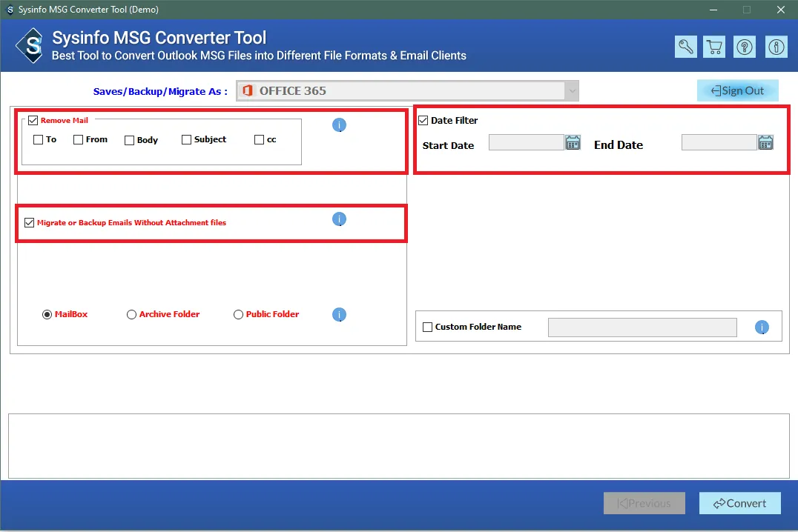Screen dimensions: 798x532
Task: Click info icon next to Custom Folder Name
Action: (762, 327)
